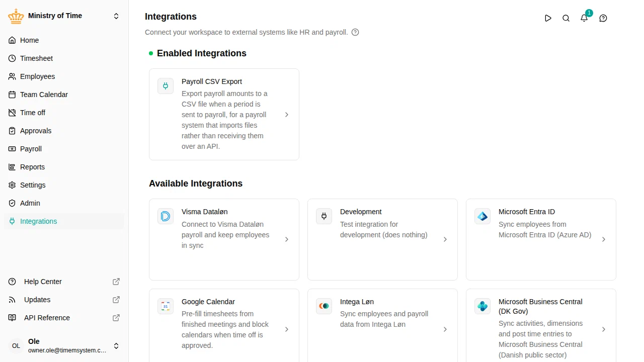Viewport: 644px width, 362px height.
Task: Click the info icon beside the Integrations description
Action: coord(355,32)
